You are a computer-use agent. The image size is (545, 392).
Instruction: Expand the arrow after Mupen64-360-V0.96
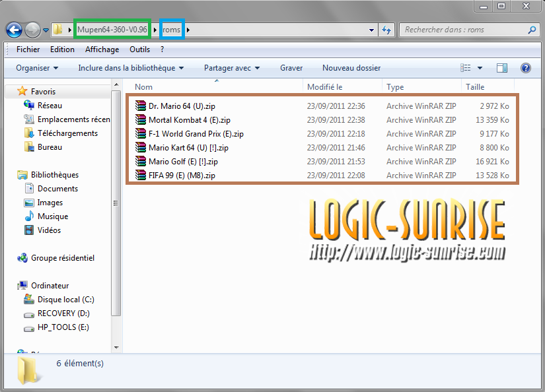[x=155, y=30]
